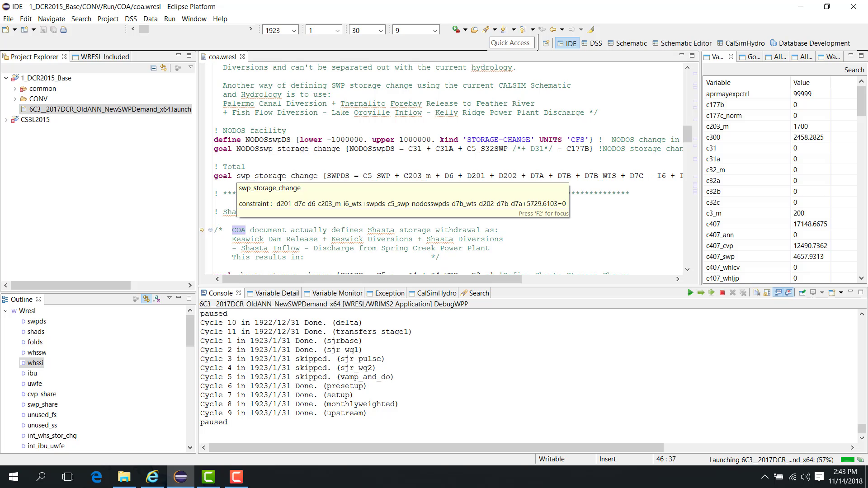Switch to CalSimHydro bottom tab

pos(432,293)
